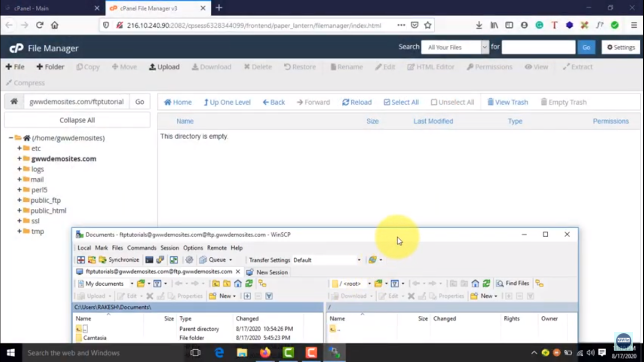
Task: Bookmark this page with star icon
Action: (428, 25)
